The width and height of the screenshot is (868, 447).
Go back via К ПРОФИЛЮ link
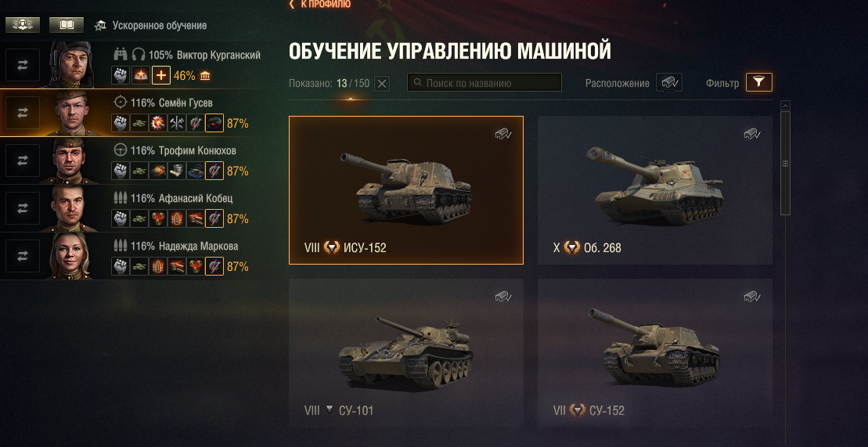coord(320,4)
